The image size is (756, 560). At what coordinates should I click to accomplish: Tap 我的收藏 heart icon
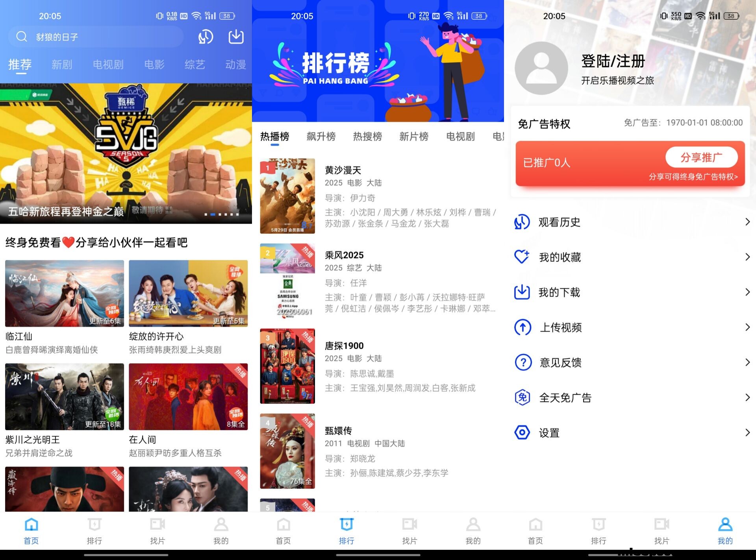[x=522, y=257]
